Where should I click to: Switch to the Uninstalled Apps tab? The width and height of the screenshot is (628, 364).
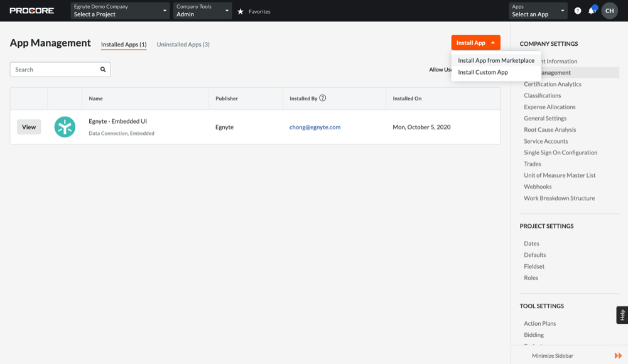(183, 44)
